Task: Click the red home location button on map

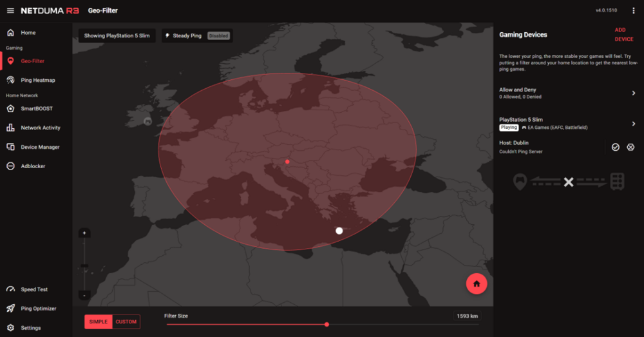Action: tap(477, 284)
